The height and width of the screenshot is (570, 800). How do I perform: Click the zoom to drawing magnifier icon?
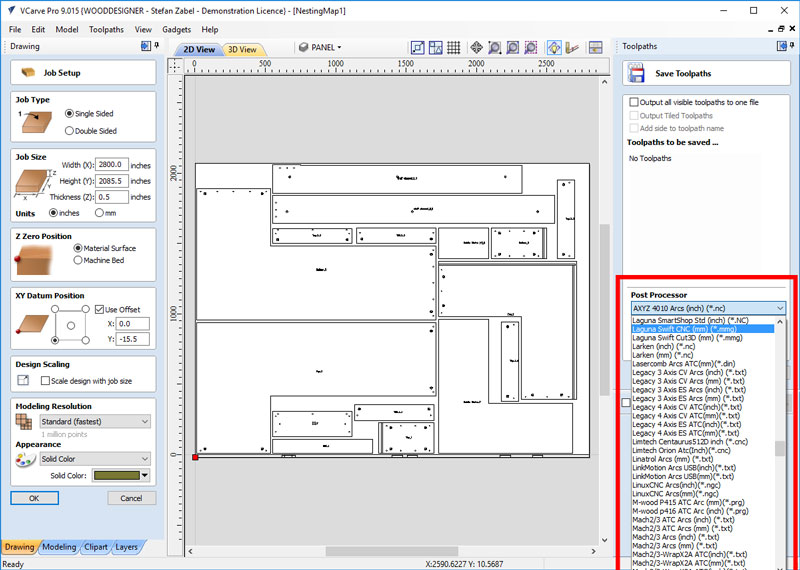pos(512,48)
